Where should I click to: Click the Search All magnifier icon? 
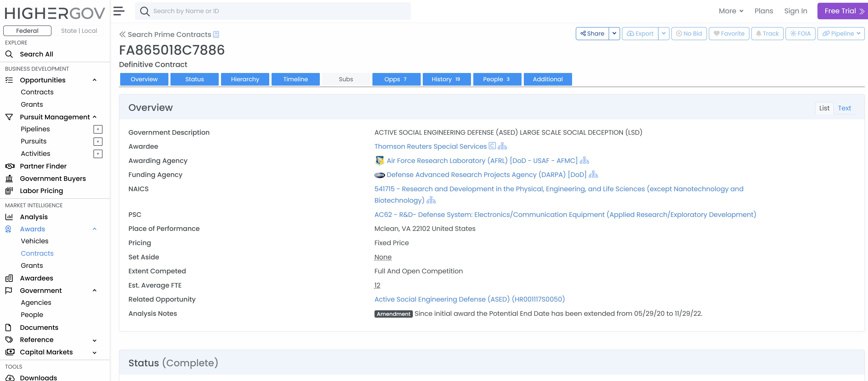pos(9,54)
